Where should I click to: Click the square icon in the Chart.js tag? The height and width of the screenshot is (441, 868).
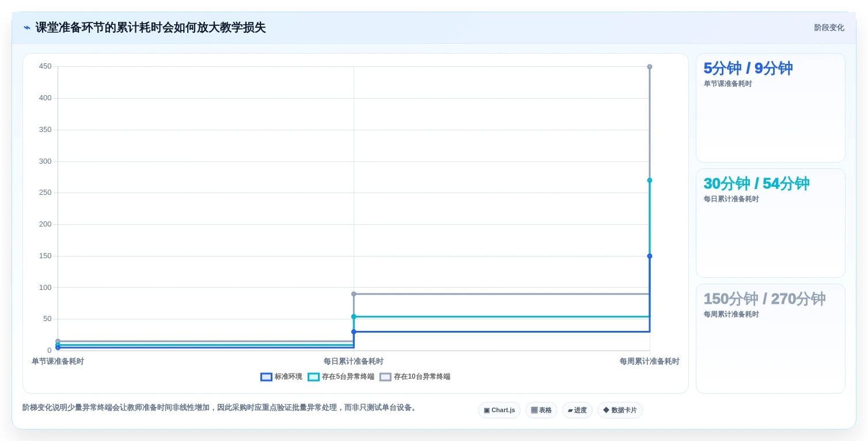[x=487, y=410]
